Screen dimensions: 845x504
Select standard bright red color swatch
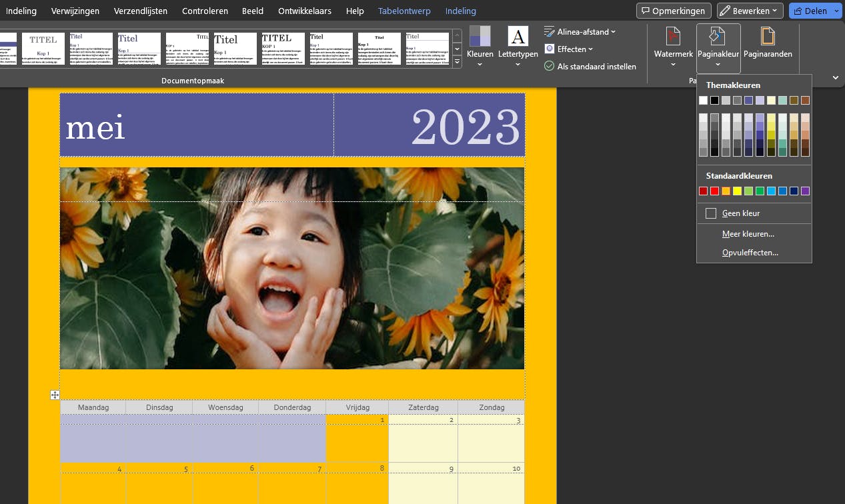(x=714, y=191)
